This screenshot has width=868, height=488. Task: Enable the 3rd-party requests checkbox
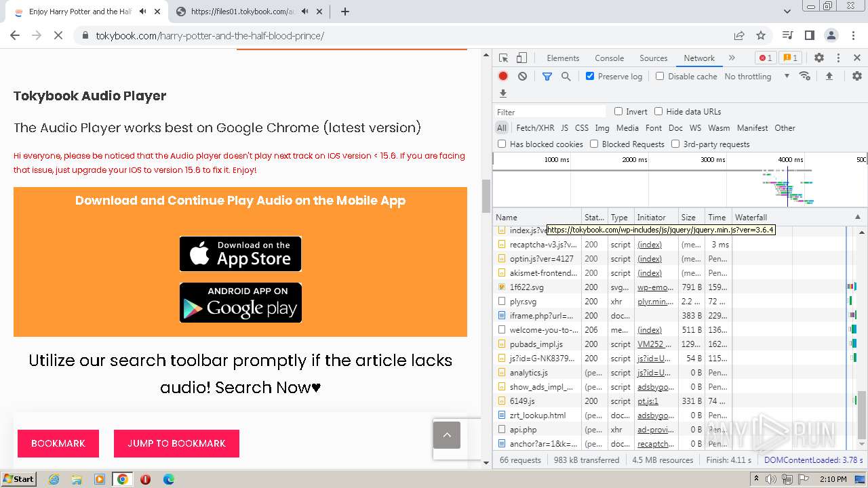tap(675, 144)
